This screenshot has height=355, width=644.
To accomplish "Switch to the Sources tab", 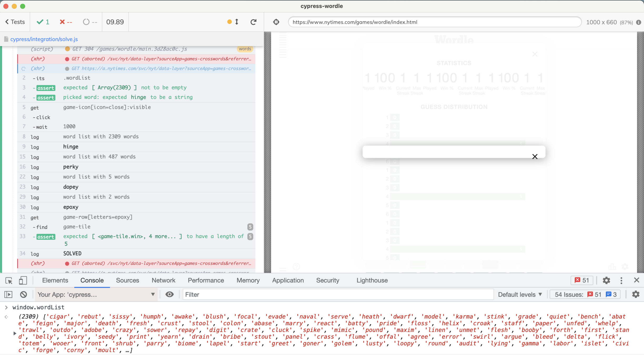I will click(x=127, y=281).
